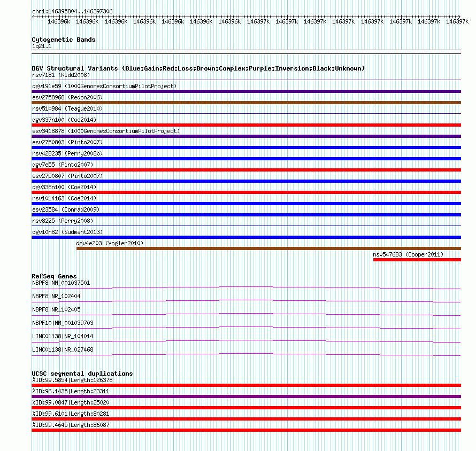
Task: Open the dgv191e59 purple inversion bar
Action: (246, 91)
